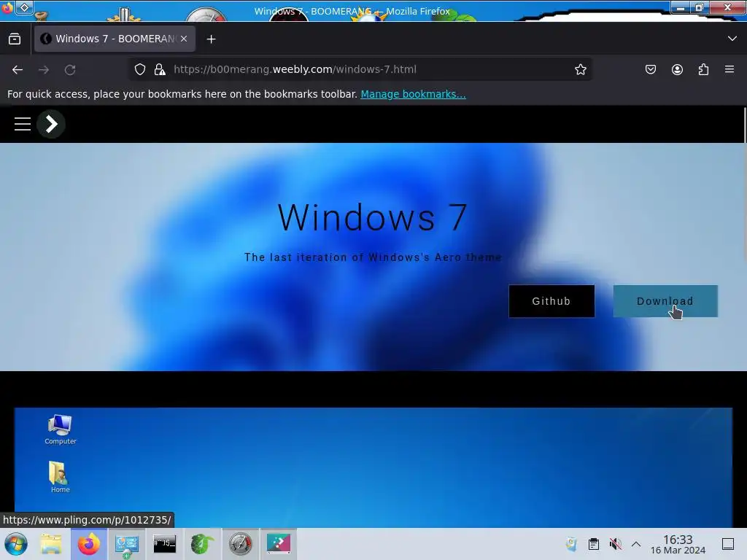Select the Windows 7 - BOOMERANG tab

(115, 39)
